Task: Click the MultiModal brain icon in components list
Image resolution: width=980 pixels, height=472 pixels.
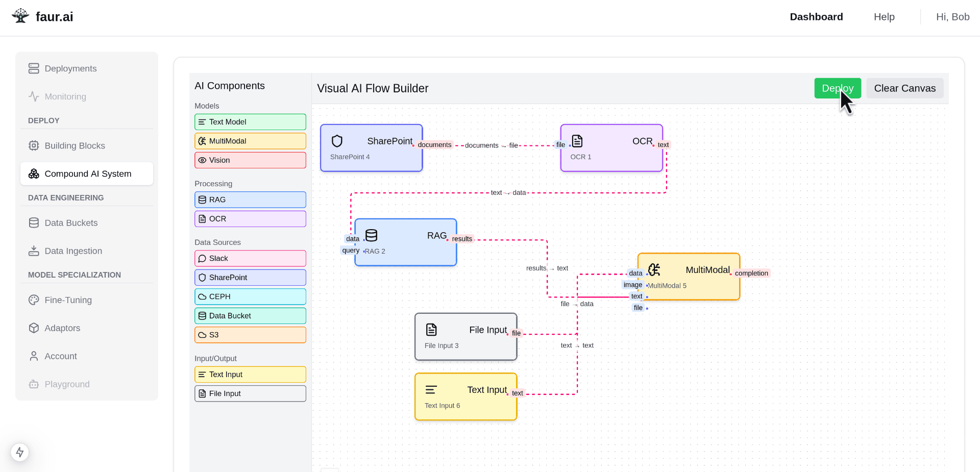Action: 202,141
